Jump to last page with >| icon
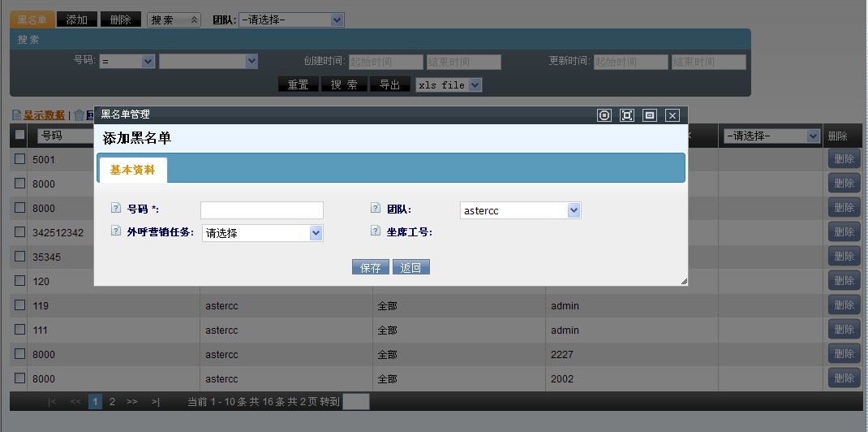This screenshot has height=432, width=868. tap(155, 401)
